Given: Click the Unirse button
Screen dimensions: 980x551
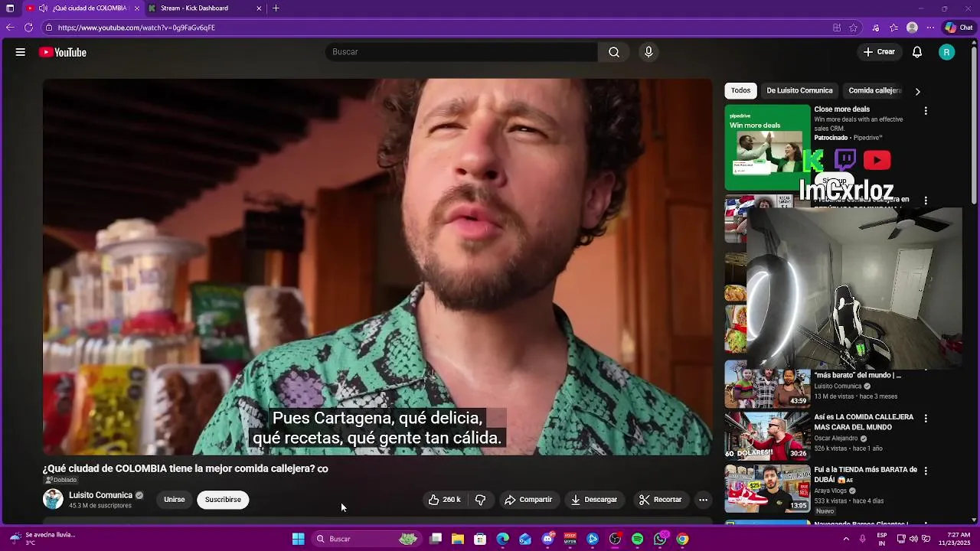Looking at the screenshot, I should (x=175, y=500).
